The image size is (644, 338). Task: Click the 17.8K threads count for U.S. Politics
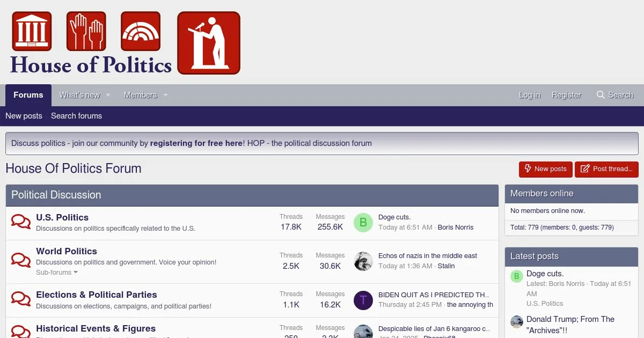click(x=291, y=227)
